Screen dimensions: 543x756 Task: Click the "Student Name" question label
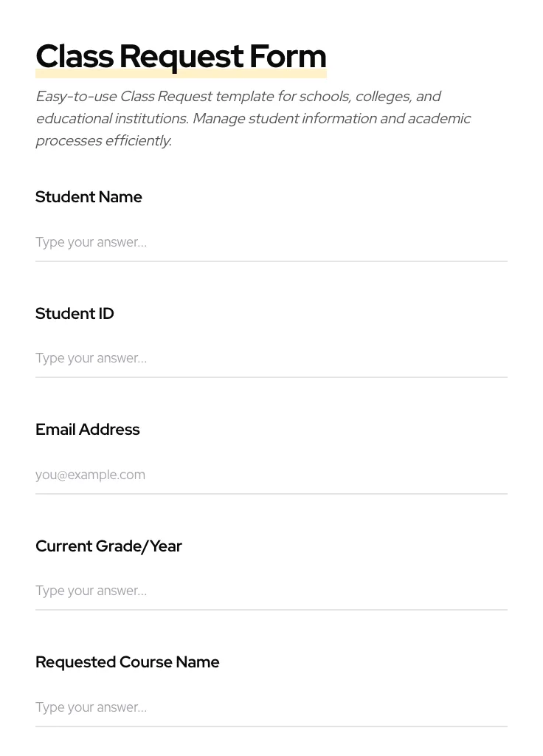(89, 197)
